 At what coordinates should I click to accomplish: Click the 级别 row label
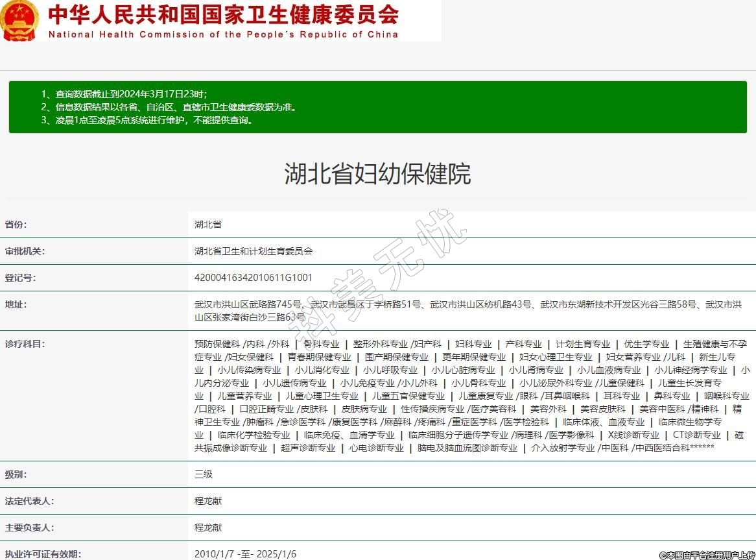pos(16,474)
